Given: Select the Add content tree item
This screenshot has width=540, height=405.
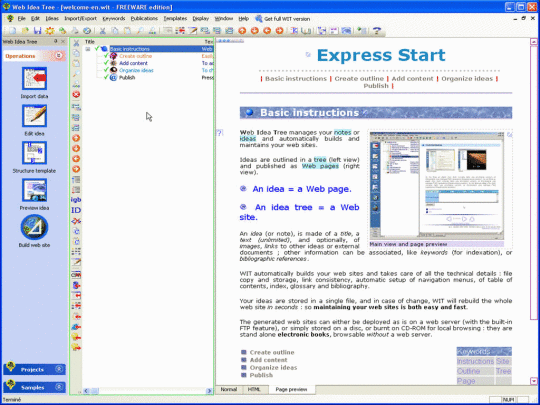Looking at the screenshot, I should [x=133, y=63].
